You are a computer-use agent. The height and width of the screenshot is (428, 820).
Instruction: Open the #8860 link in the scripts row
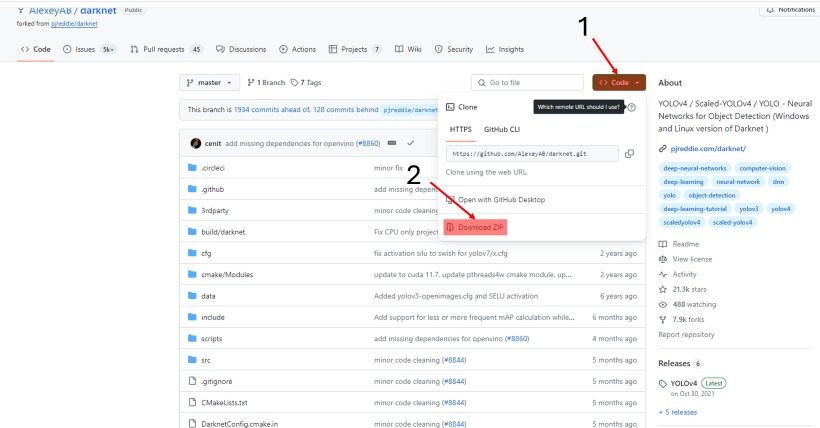(x=517, y=339)
